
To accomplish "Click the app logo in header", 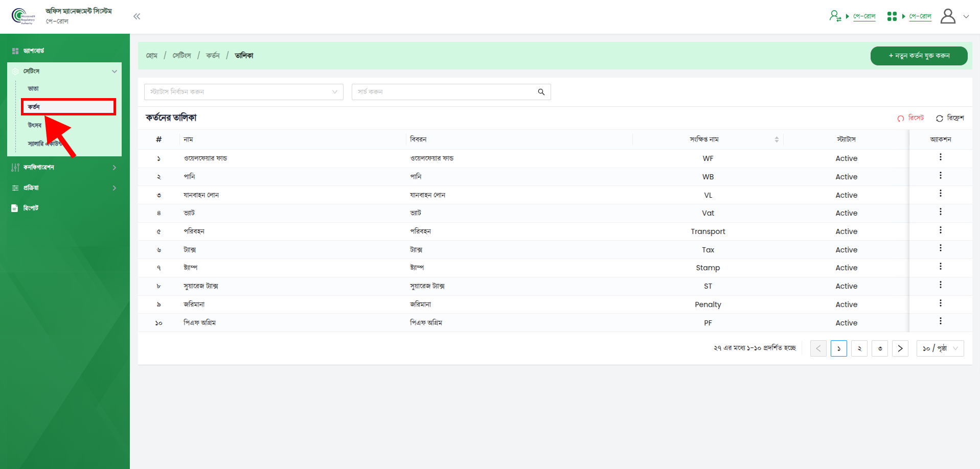I will pos(23,16).
